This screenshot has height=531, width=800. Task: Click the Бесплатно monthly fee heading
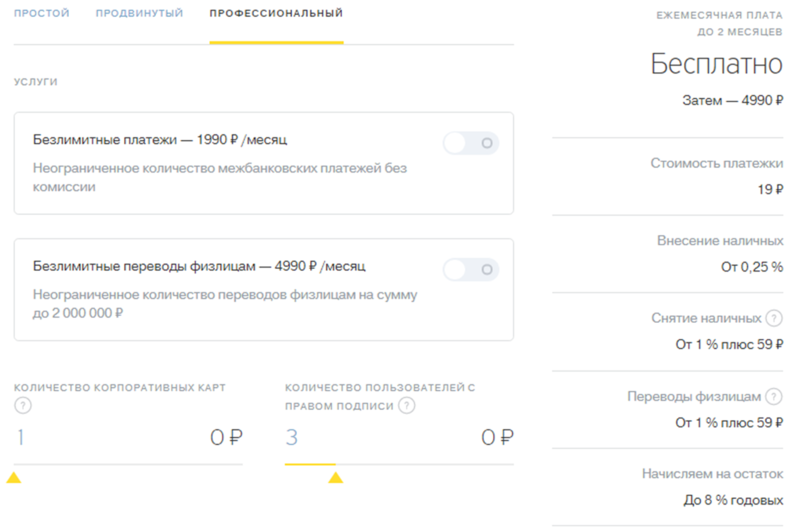pyautogui.click(x=716, y=65)
